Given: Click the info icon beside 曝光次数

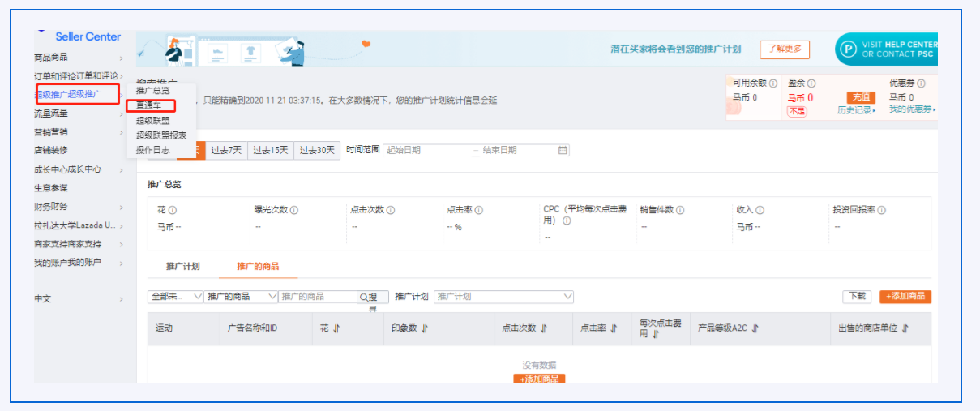Looking at the screenshot, I should click(x=294, y=211).
